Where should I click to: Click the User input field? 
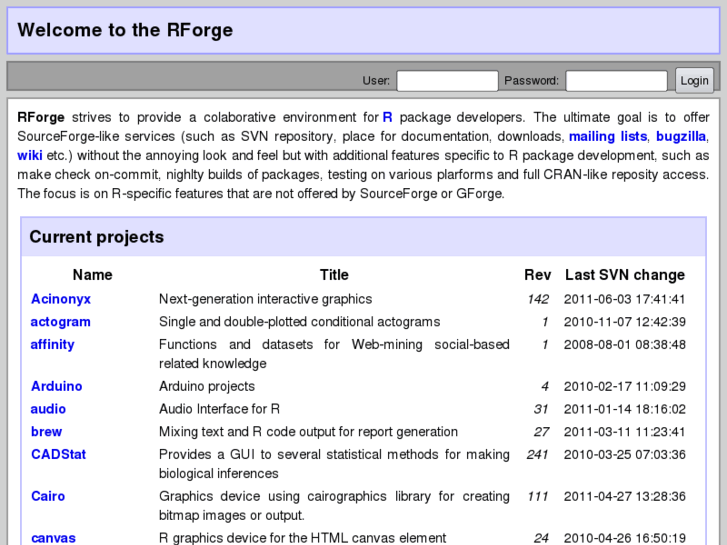point(447,81)
